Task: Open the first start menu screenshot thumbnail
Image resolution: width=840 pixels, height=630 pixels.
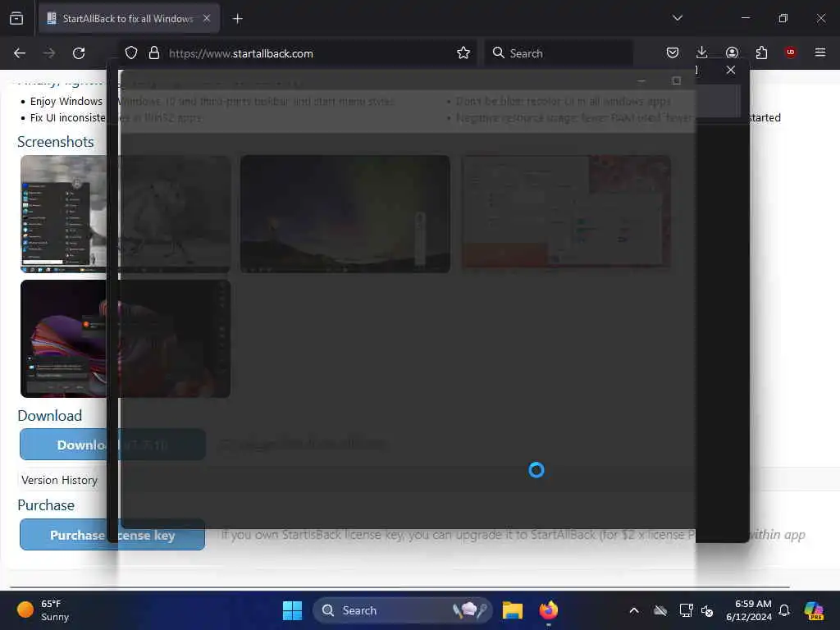Action: [x=126, y=214]
